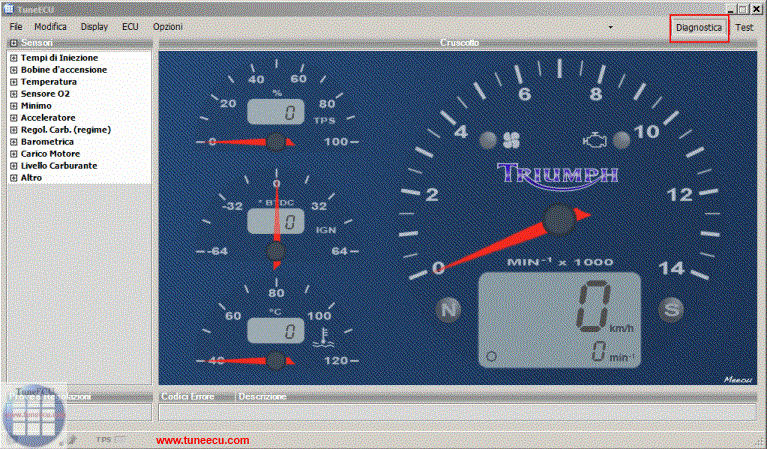
Task: Click the S indicator on the dashboard
Action: tap(671, 309)
